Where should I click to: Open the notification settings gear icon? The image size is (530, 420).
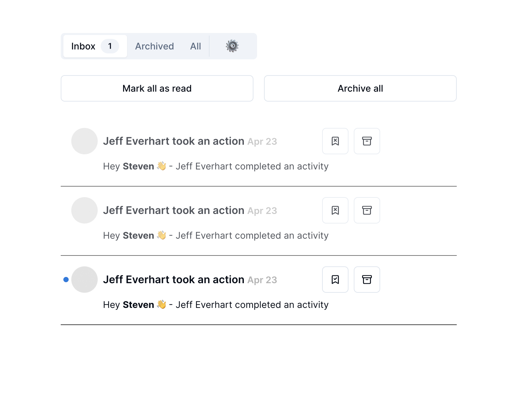232,46
